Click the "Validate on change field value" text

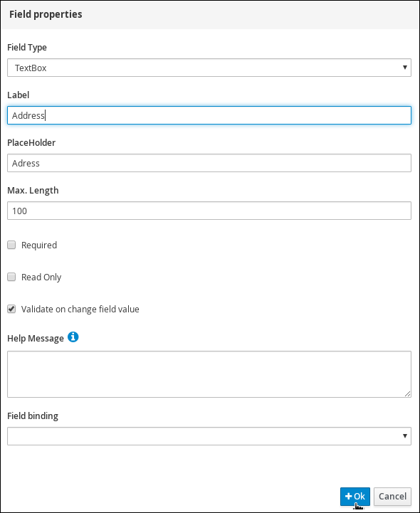[80, 310]
